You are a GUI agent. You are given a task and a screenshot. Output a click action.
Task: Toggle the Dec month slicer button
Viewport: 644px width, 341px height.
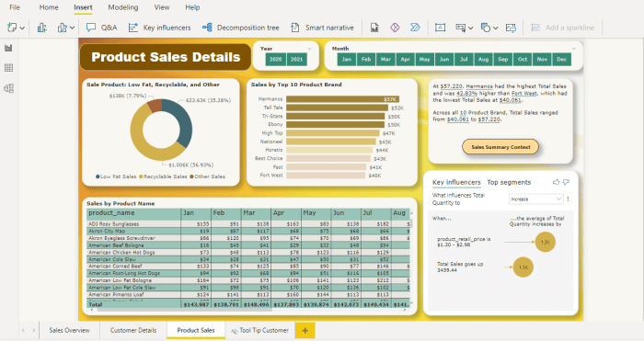562,59
